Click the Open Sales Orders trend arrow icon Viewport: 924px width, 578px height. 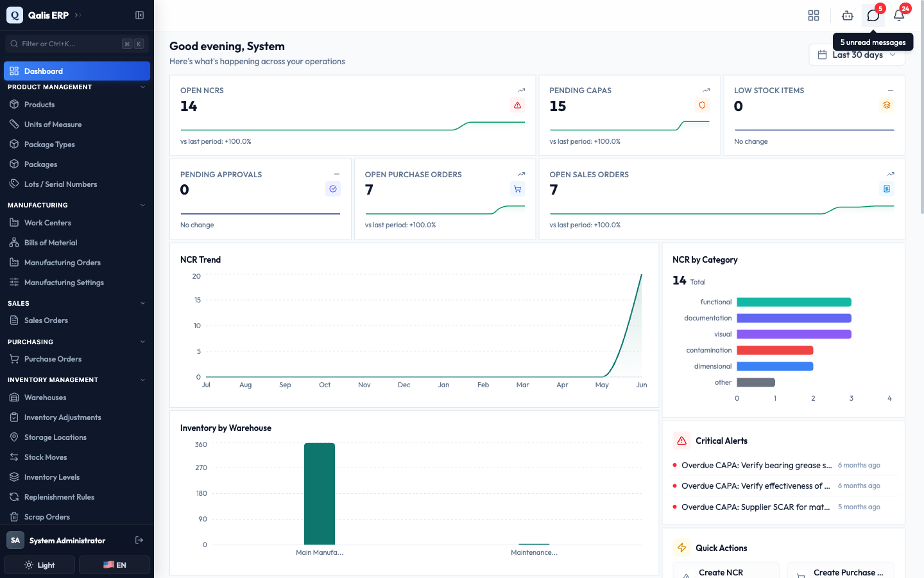click(x=891, y=174)
